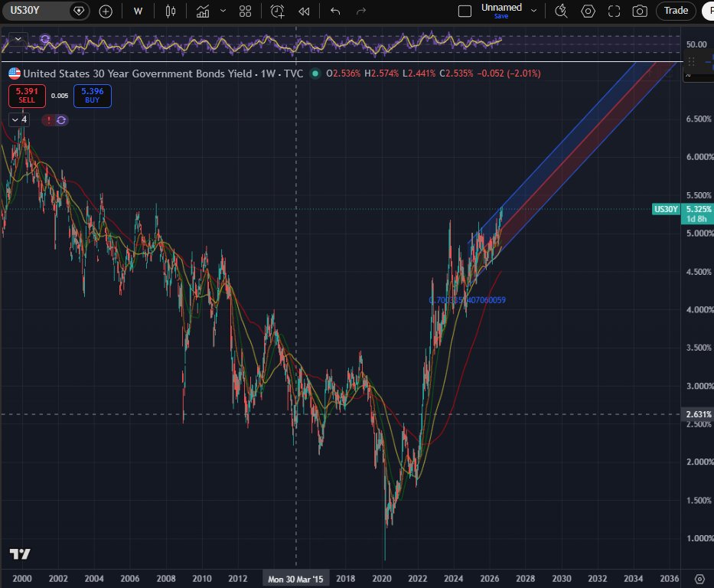Open the Indicators menu
Screen dimensions: 714x588
tap(203, 11)
